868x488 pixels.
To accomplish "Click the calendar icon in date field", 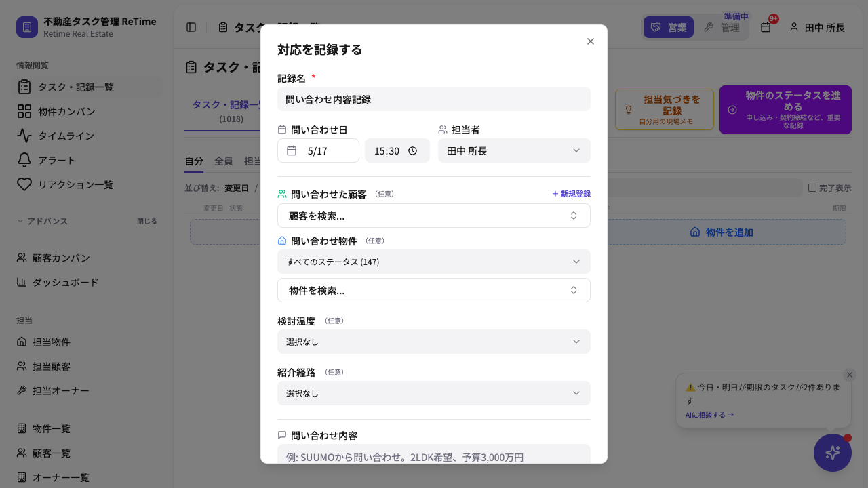I will [x=292, y=150].
